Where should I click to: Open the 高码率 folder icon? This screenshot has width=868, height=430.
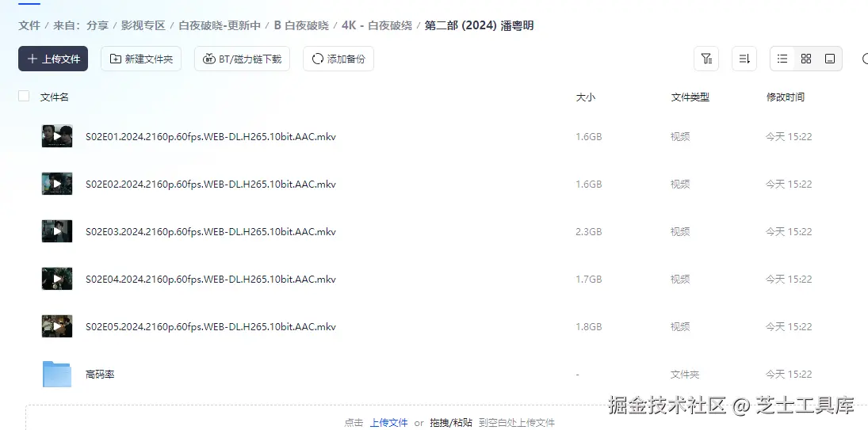pyautogui.click(x=57, y=375)
